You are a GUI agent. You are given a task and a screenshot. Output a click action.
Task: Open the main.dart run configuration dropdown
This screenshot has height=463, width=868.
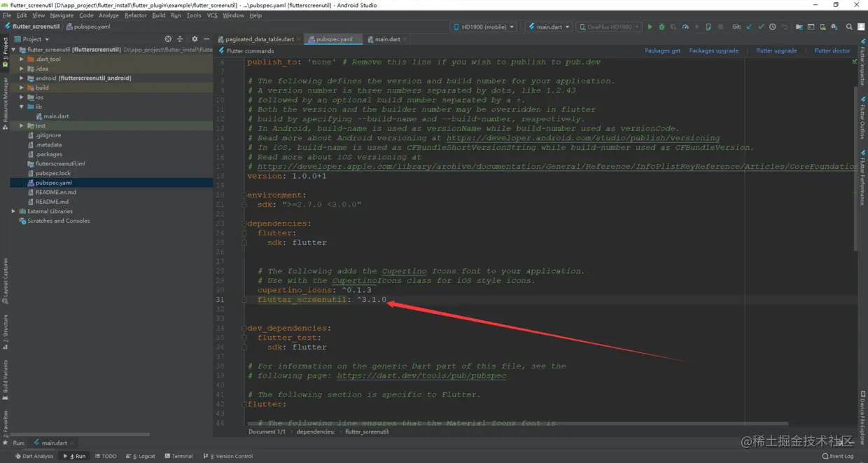548,27
